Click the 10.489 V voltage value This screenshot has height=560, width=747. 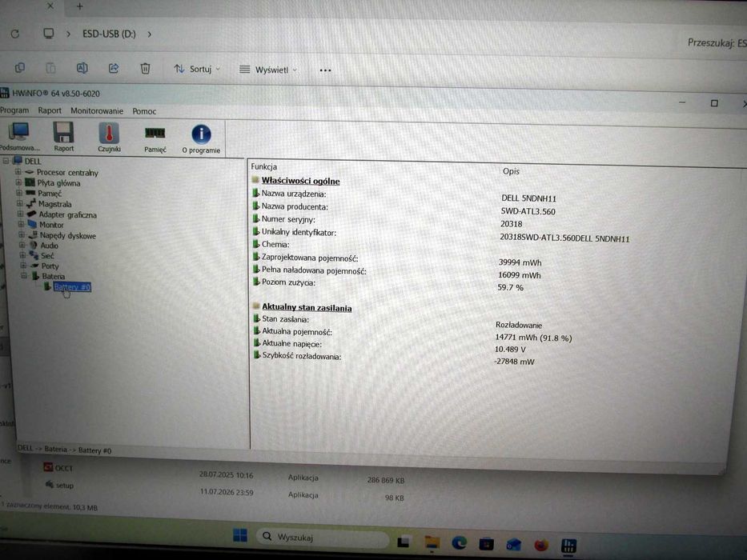(510, 350)
